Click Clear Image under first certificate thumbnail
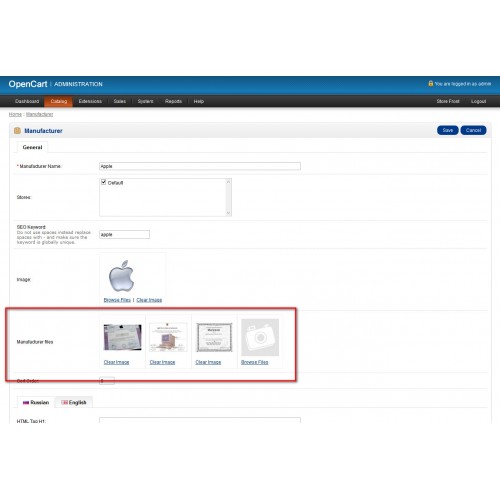This screenshot has height=500, width=500. coord(116,362)
